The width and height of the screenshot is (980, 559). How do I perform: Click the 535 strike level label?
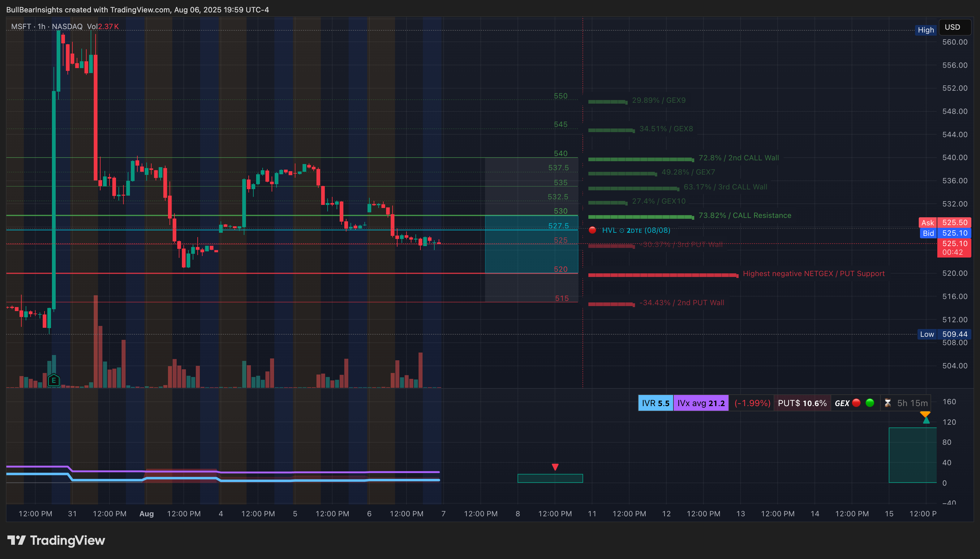tap(560, 183)
